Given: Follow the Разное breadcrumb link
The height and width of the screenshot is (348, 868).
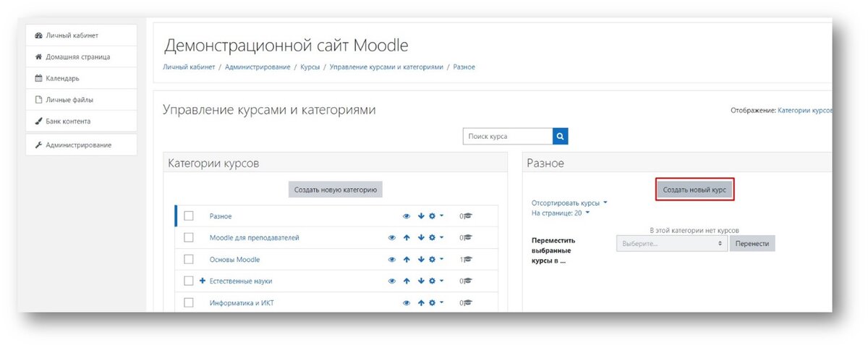Looking at the screenshot, I should click(464, 67).
